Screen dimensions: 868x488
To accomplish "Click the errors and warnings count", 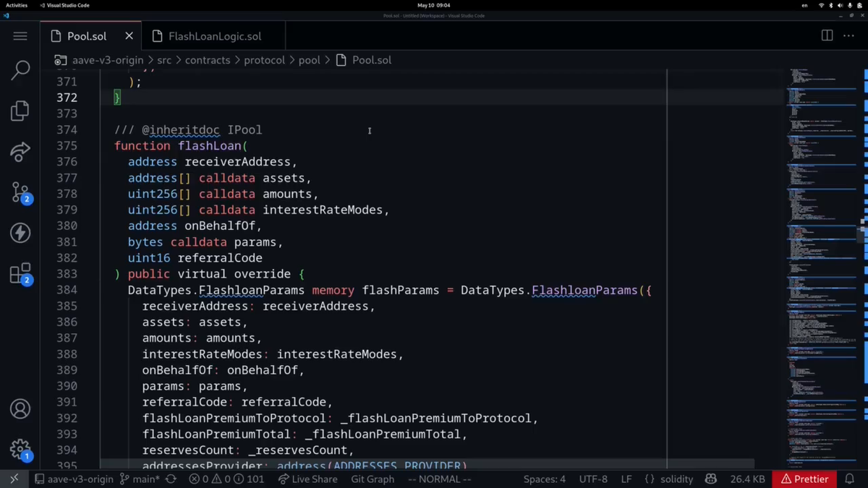I will click(226, 479).
